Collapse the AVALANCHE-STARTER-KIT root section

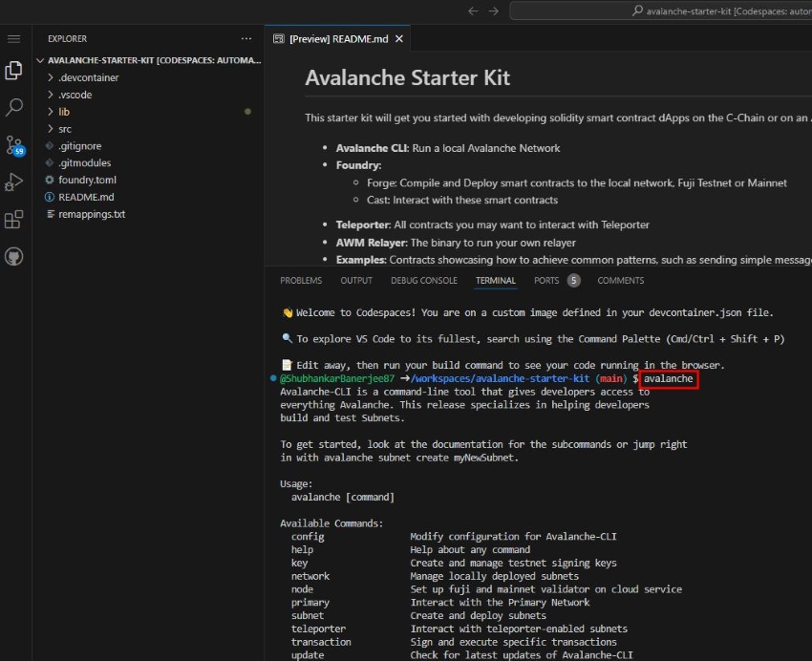click(40, 60)
